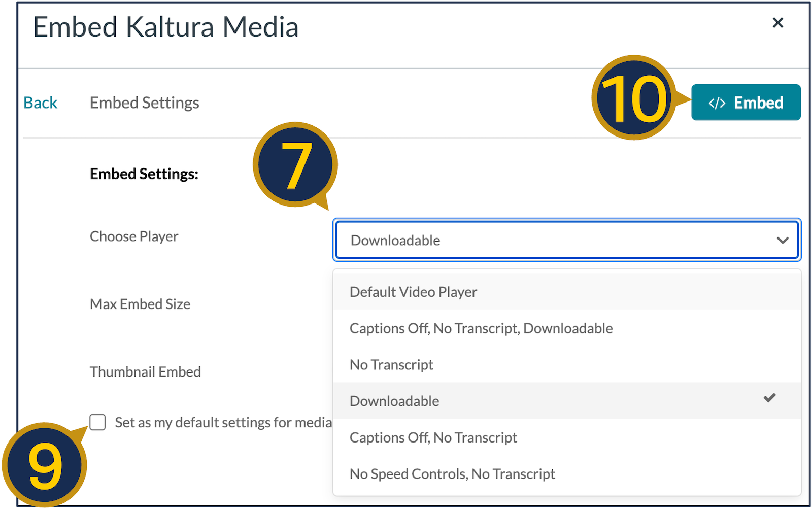The image size is (812, 510).
Task: Click the Max Embed Size label
Action: (140, 304)
